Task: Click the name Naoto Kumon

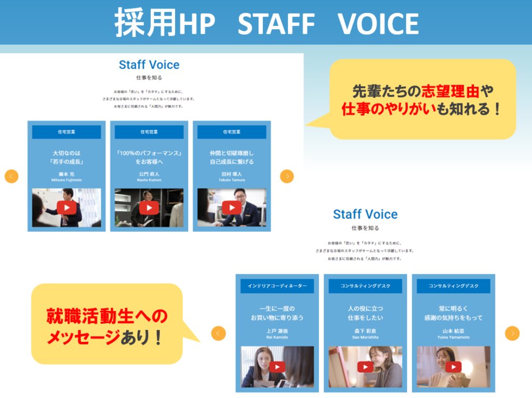Action: click(149, 180)
